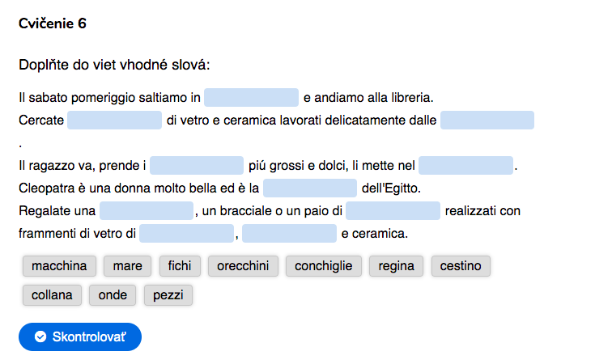Click the blank after "Cercate"
Viewport: 595px width, 364px height.
(x=115, y=121)
